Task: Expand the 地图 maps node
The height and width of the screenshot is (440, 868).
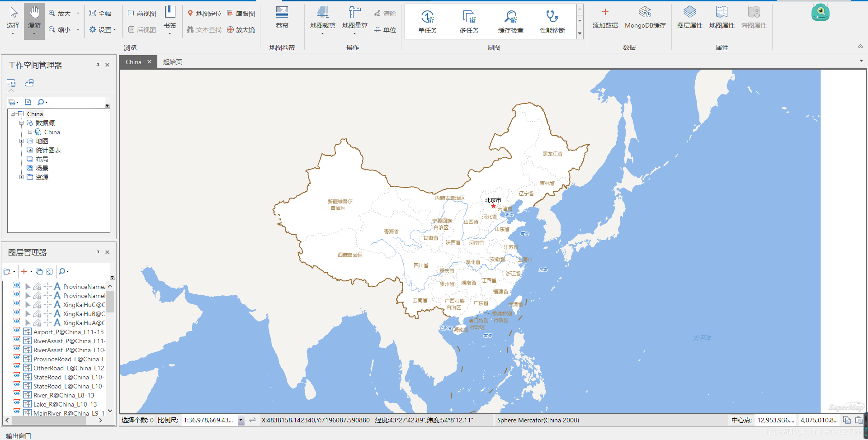Action: pyautogui.click(x=21, y=141)
